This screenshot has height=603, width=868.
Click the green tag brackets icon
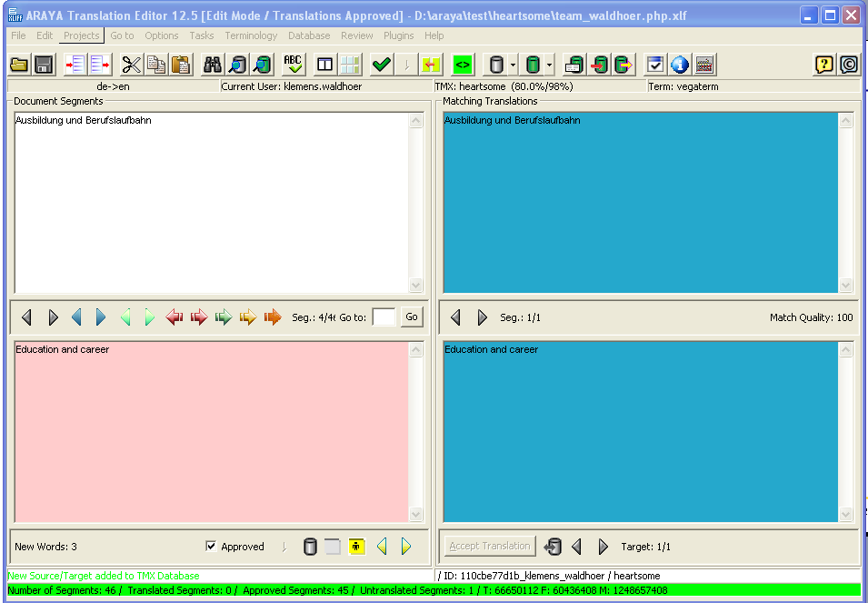coord(463,65)
